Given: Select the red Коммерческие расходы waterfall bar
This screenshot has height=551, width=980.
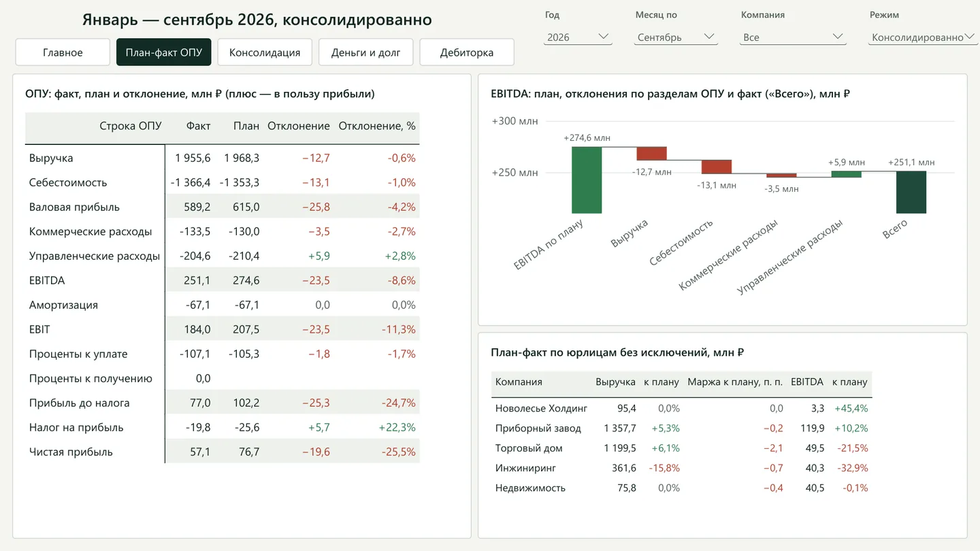Looking at the screenshot, I should [781, 176].
